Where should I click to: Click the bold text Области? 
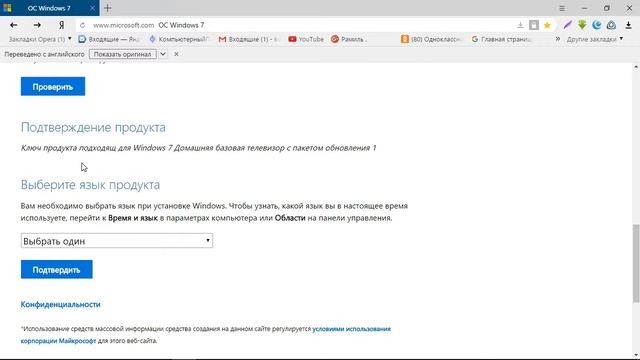pos(290,218)
